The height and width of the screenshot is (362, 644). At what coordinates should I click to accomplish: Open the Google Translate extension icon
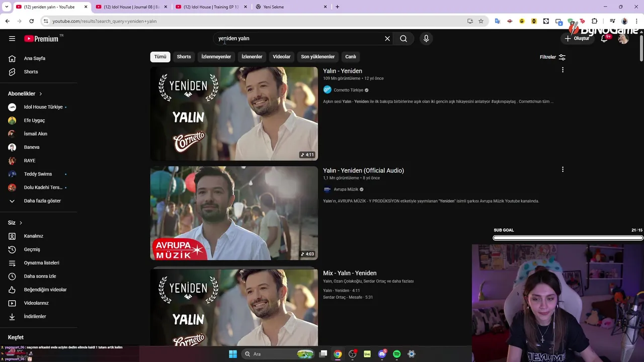pos(498,21)
